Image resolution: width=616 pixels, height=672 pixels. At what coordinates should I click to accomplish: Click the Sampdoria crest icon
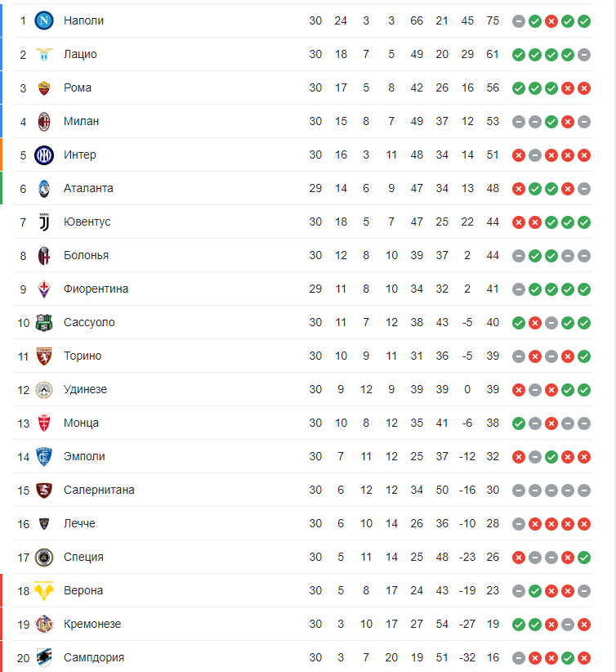click(44, 657)
